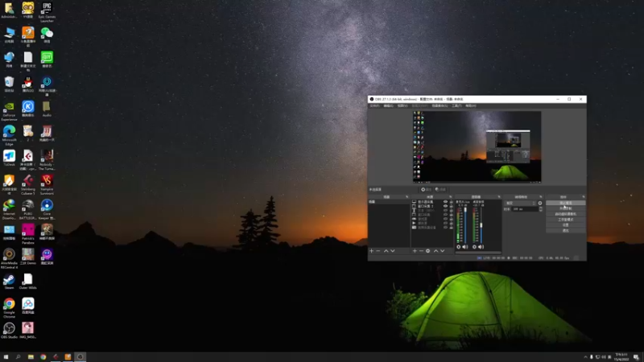This screenshot has height=362, width=644.
Task: Pop out the Scene Transitions dock
Action: pyautogui.click(x=541, y=197)
